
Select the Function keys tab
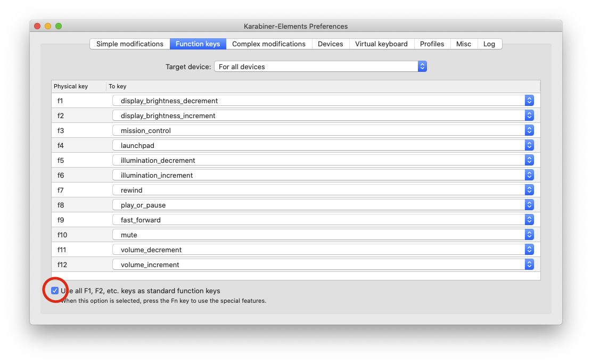(x=198, y=44)
